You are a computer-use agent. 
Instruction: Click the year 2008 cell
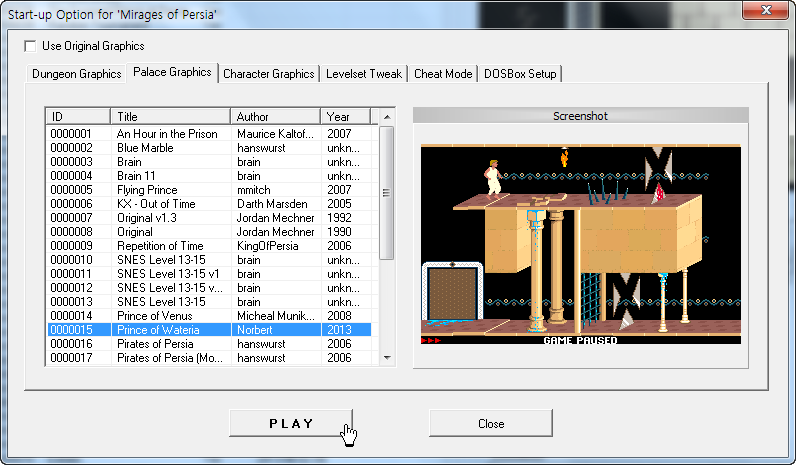(x=339, y=316)
